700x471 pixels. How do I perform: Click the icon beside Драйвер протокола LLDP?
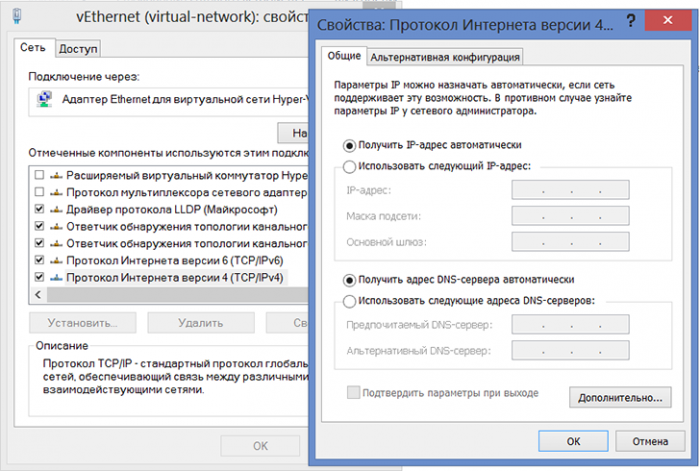click(x=56, y=209)
